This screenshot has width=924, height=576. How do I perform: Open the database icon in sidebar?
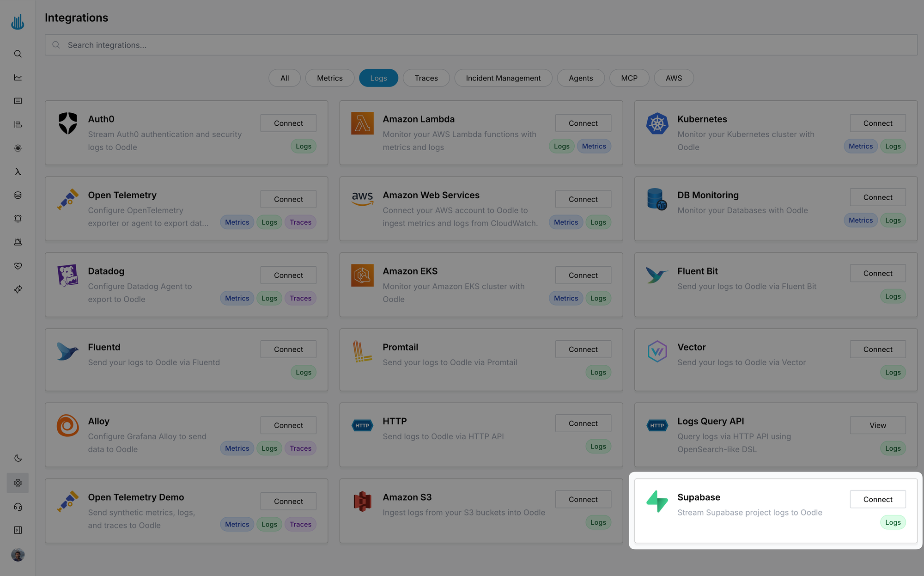(18, 195)
